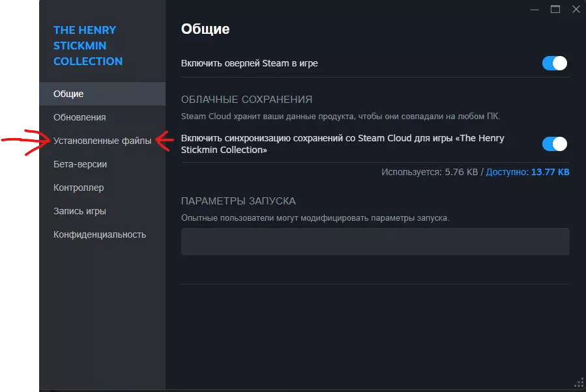Minimize the game properties window

535,9
